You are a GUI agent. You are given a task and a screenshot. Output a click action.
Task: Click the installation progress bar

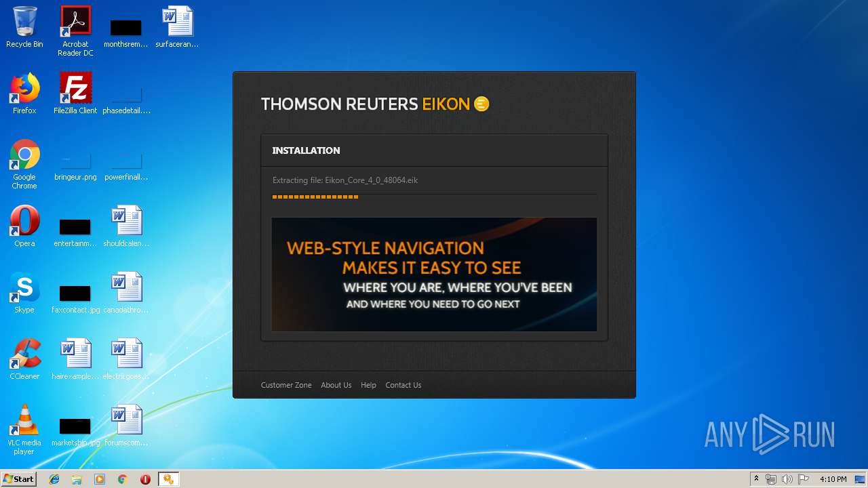point(434,197)
